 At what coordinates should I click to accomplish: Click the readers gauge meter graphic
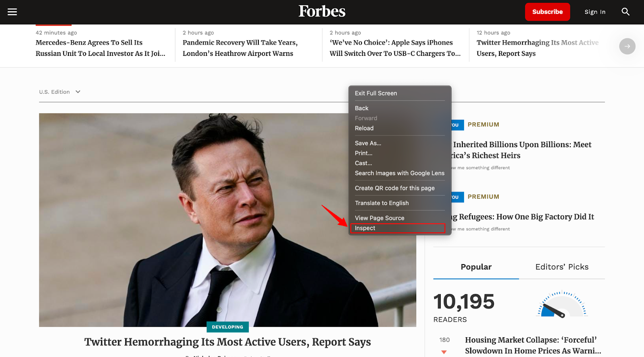(562, 304)
